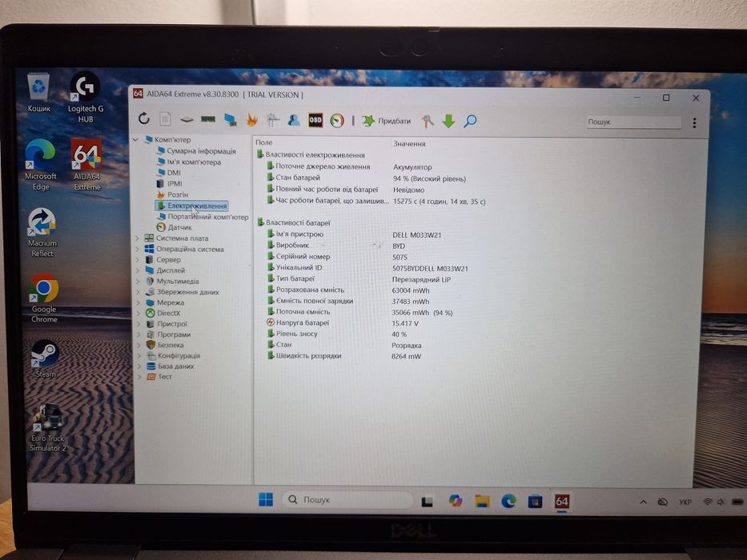Select Тест in the tree

(159, 377)
